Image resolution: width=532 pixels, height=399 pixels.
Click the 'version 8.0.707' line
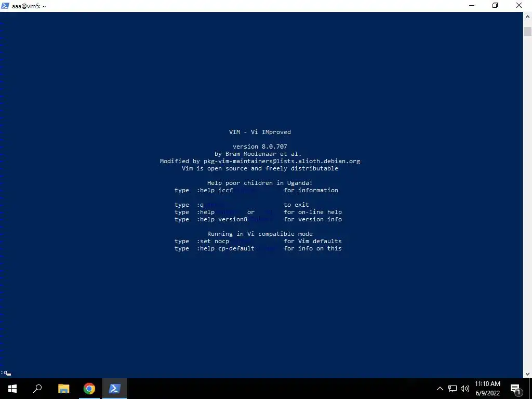260,147
